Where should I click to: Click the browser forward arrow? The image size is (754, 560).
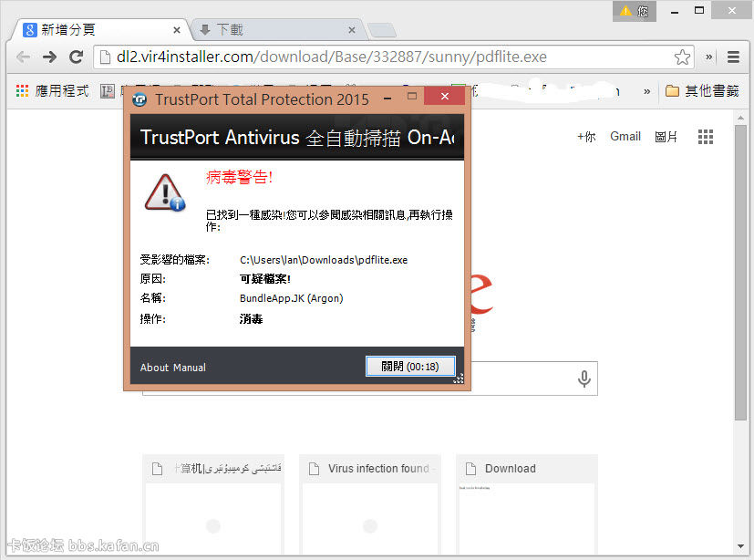[x=50, y=57]
